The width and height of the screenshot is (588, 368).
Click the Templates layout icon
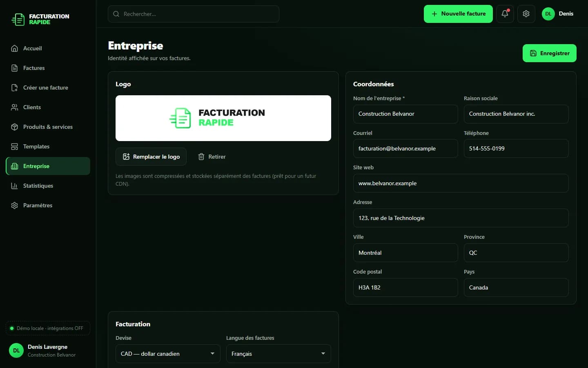[15, 146]
